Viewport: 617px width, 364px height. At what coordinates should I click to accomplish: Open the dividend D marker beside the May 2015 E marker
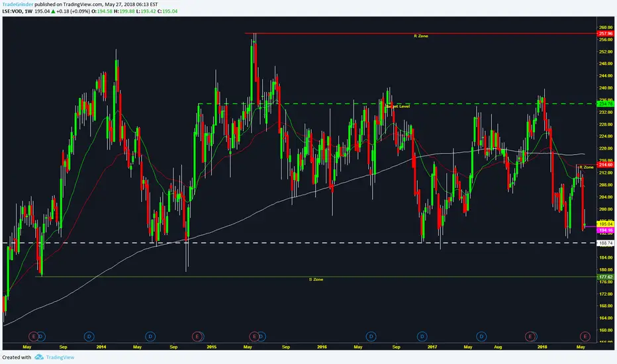tap(261, 336)
